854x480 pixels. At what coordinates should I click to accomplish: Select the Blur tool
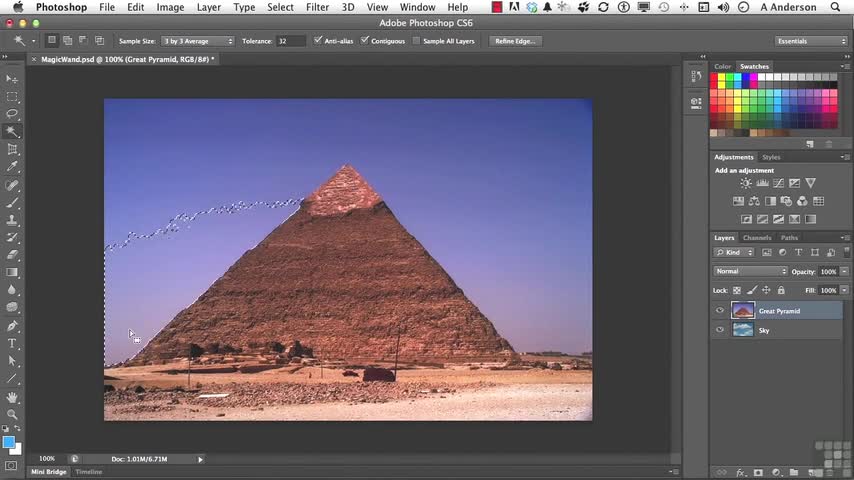pos(11,289)
